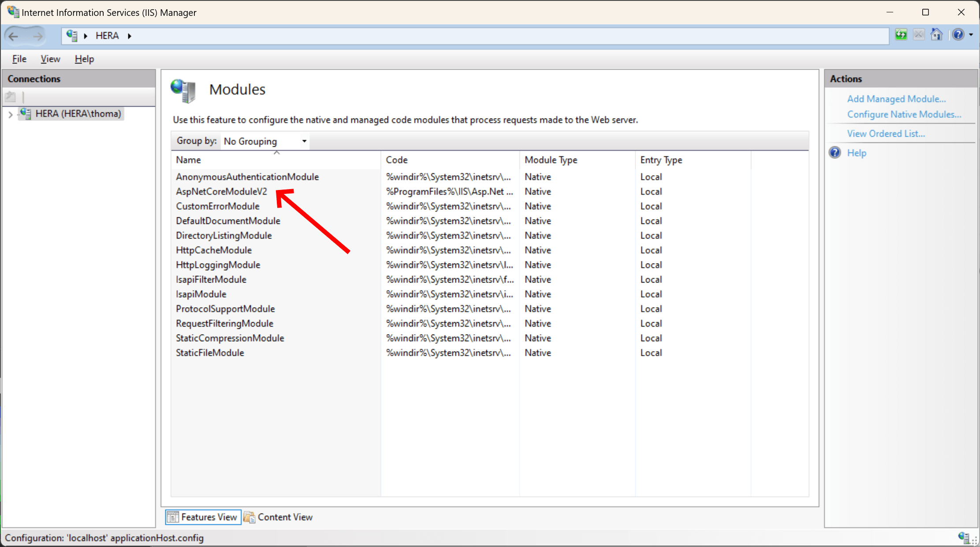Click the Content View icon at the bottom
This screenshot has width=980, height=547.
[x=249, y=517]
